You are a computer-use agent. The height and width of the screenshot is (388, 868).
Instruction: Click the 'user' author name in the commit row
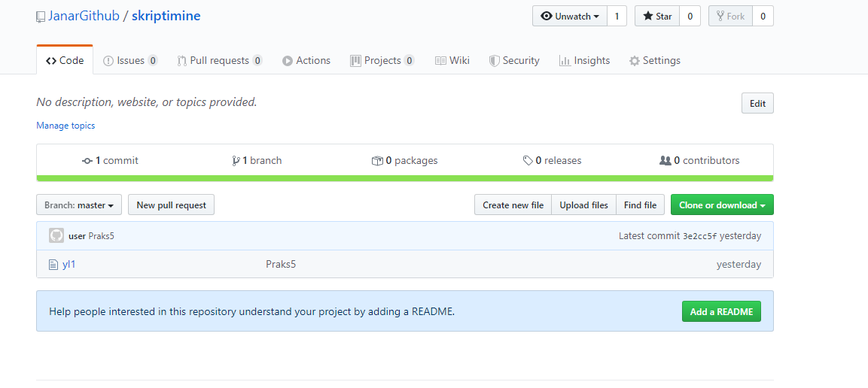point(77,236)
